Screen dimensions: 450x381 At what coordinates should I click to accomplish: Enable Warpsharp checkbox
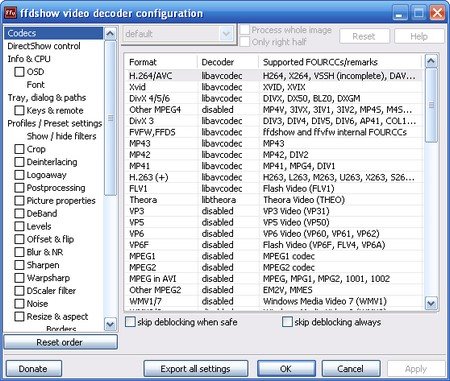tap(19, 278)
